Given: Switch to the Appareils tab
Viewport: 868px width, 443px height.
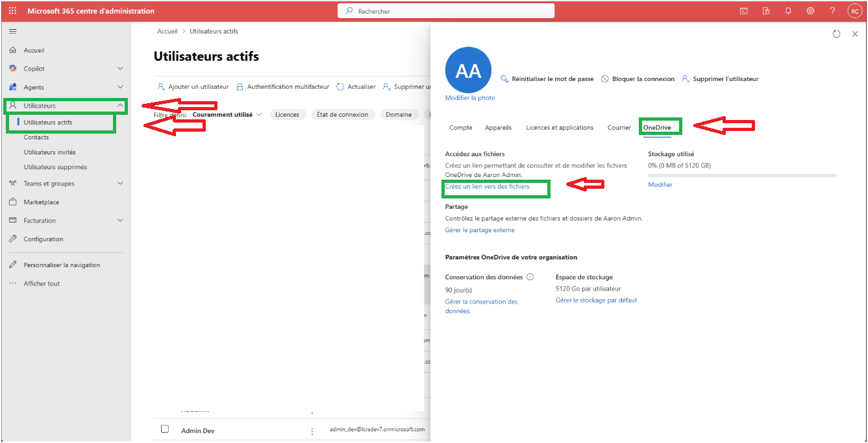Looking at the screenshot, I should tap(498, 128).
